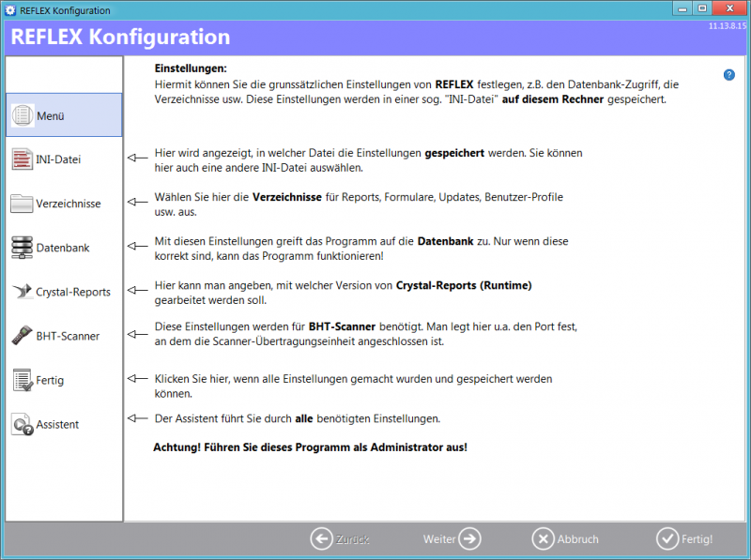Open help via blue question mark icon
The width and height of the screenshot is (751, 560).
click(729, 75)
